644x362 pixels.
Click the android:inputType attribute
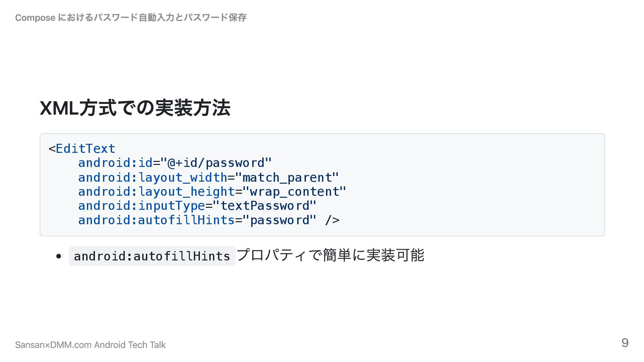click(141, 206)
